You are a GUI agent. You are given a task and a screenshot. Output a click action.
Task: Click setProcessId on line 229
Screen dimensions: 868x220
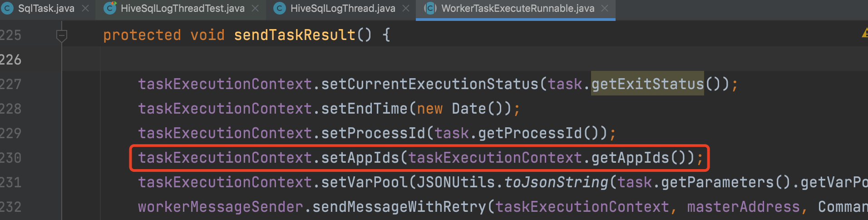pyautogui.click(x=373, y=133)
